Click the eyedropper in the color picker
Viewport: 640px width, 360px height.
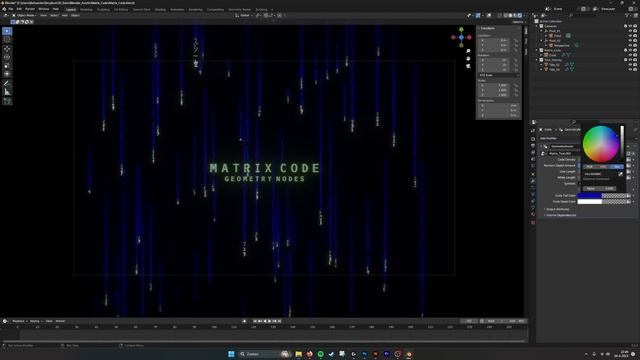coord(620,174)
